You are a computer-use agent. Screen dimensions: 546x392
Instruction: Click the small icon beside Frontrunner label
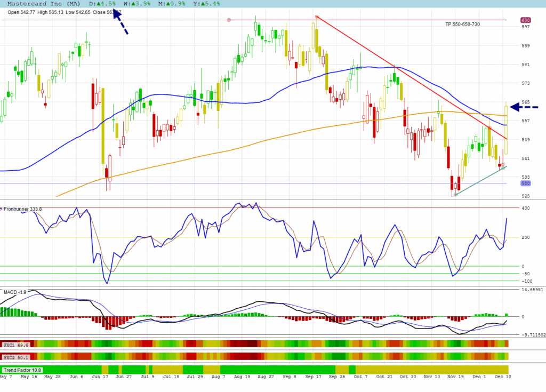coord(2,209)
